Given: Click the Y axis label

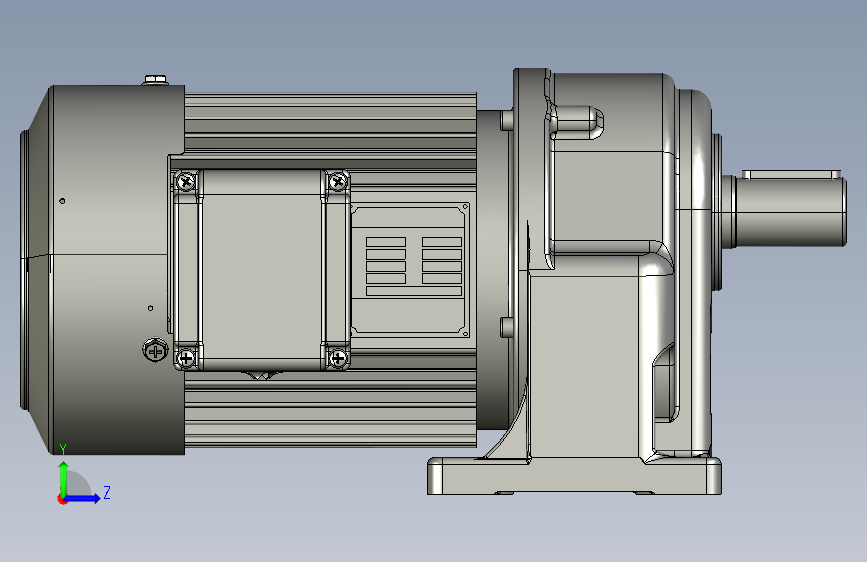Looking at the screenshot, I should (63, 450).
